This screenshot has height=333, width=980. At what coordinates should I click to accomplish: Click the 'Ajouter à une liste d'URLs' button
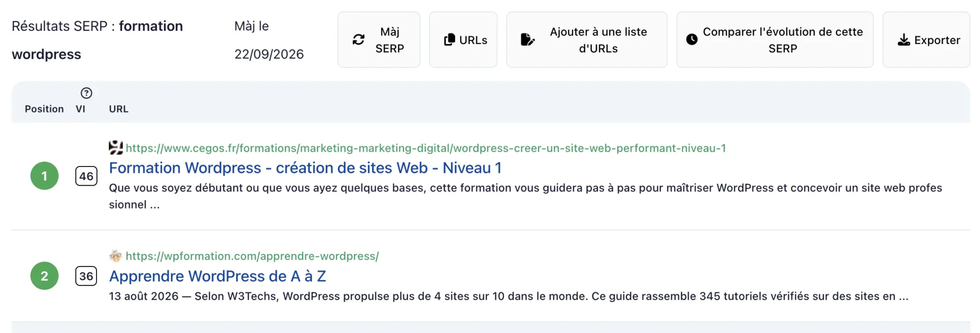(x=587, y=40)
